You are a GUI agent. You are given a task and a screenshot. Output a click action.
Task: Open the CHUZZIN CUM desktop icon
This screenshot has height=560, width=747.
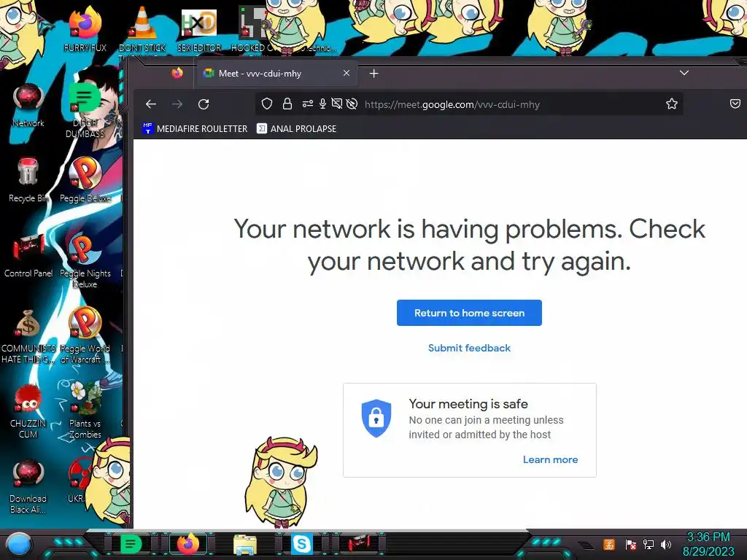[28, 411]
